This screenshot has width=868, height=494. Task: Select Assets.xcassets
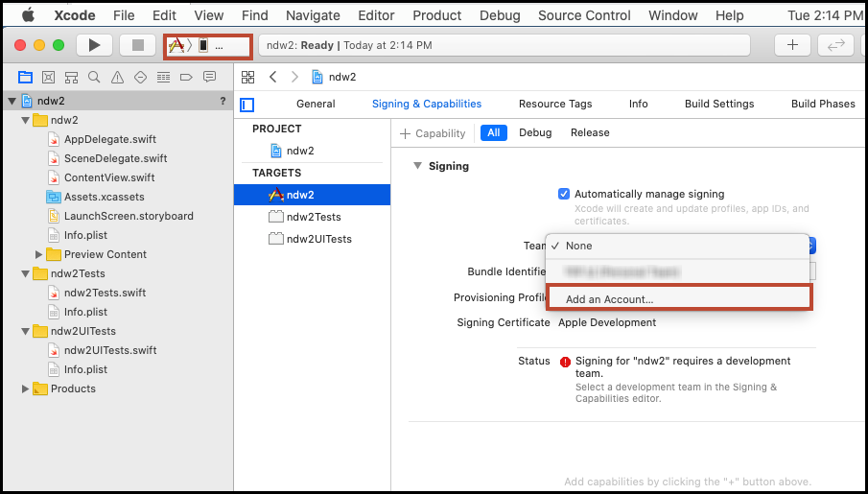[105, 198]
